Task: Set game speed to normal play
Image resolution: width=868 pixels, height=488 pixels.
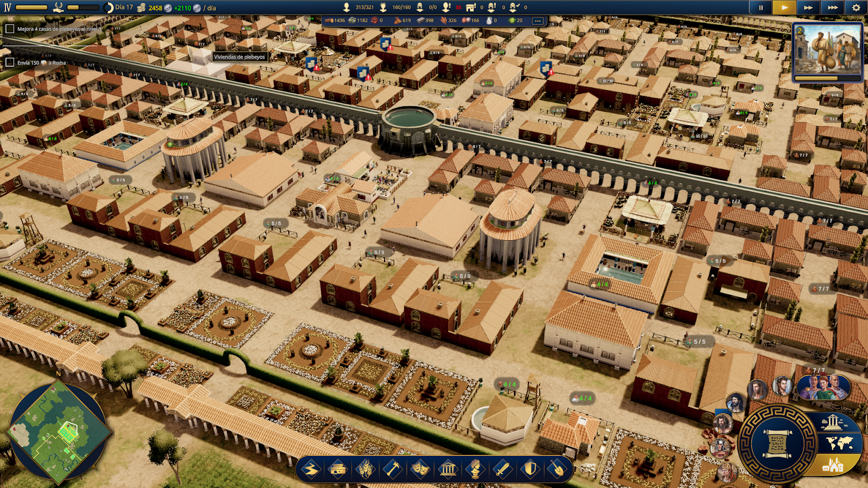Action: [784, 8]
